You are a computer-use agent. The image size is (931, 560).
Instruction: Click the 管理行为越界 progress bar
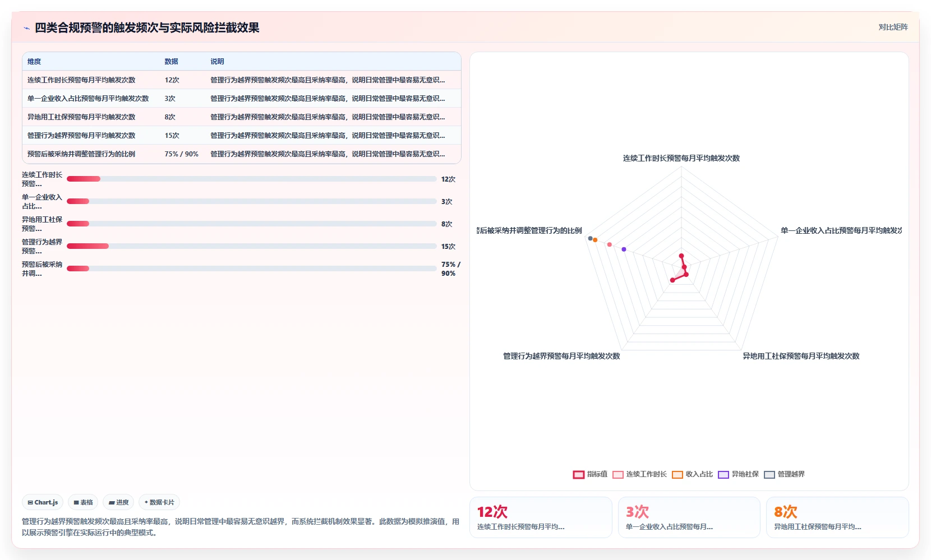click(x=251, y=246)
